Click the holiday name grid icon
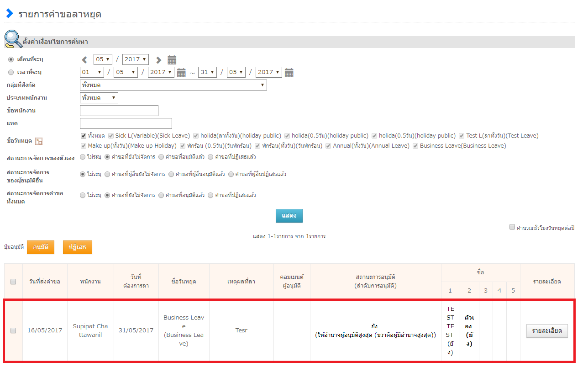588x368 pixels. (x=39, y=141)
